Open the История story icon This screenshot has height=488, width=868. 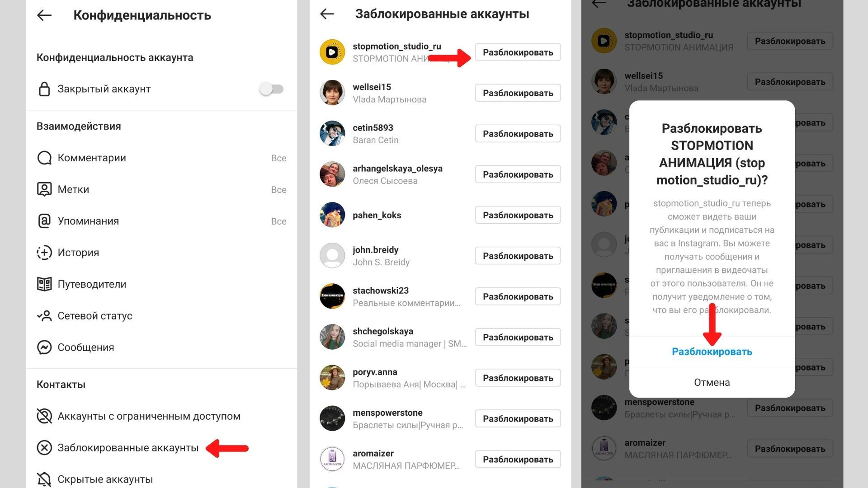(x=44, y=253)
